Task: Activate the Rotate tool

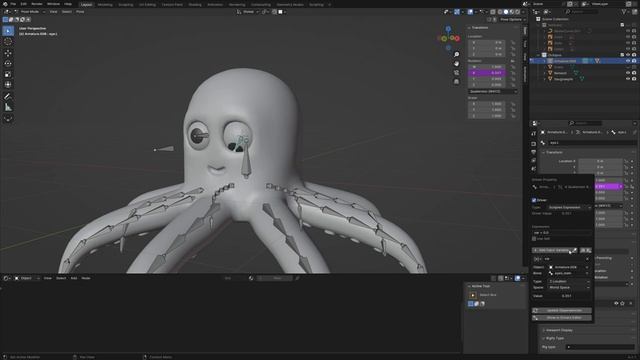Action: pos(8,63)
